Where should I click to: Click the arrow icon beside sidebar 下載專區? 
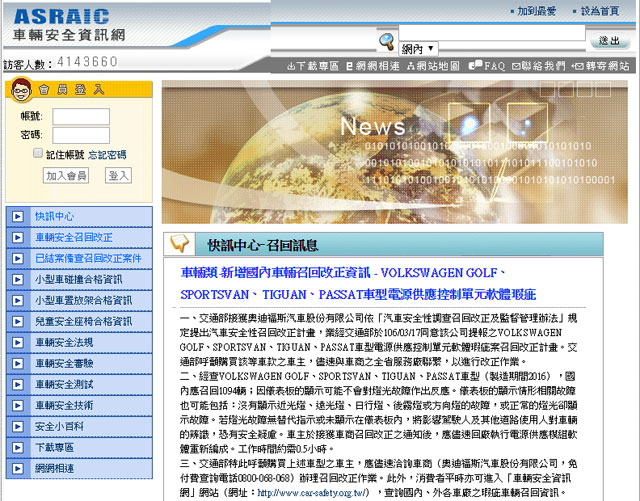coord(18,448)
